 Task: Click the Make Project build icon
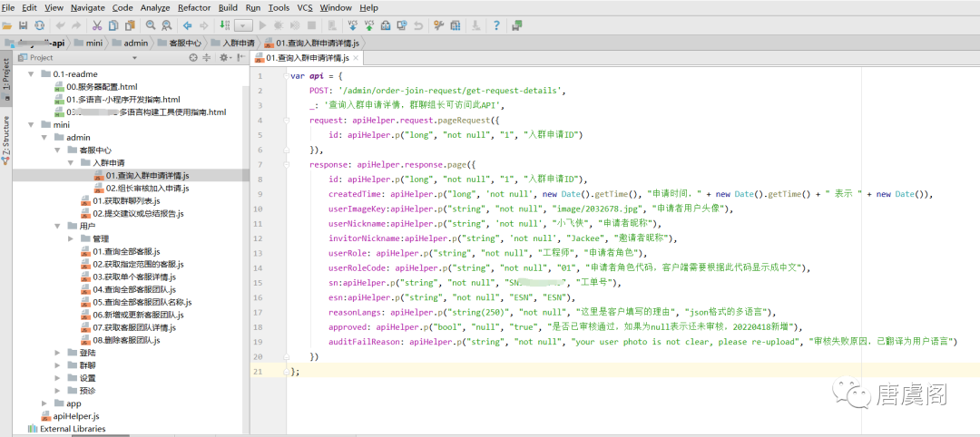click(x=224, y=25)
